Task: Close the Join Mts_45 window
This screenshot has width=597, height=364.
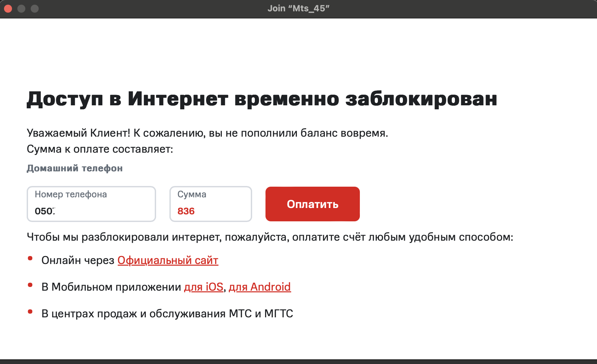Action: 8,9
